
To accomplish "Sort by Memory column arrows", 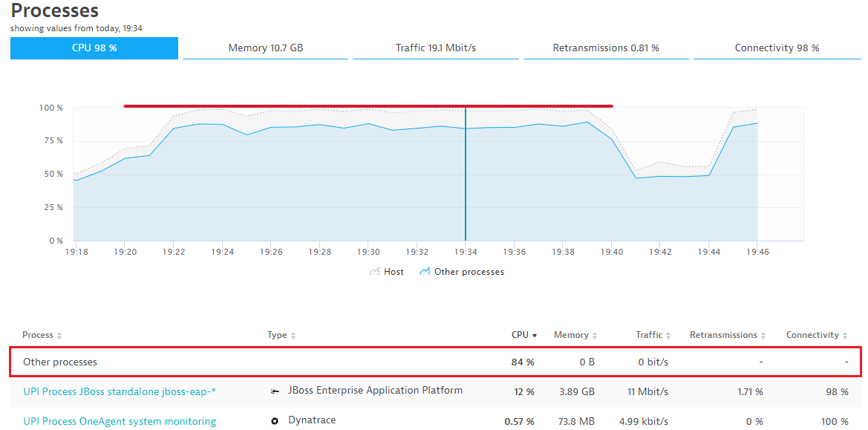I will coord(595,336).
